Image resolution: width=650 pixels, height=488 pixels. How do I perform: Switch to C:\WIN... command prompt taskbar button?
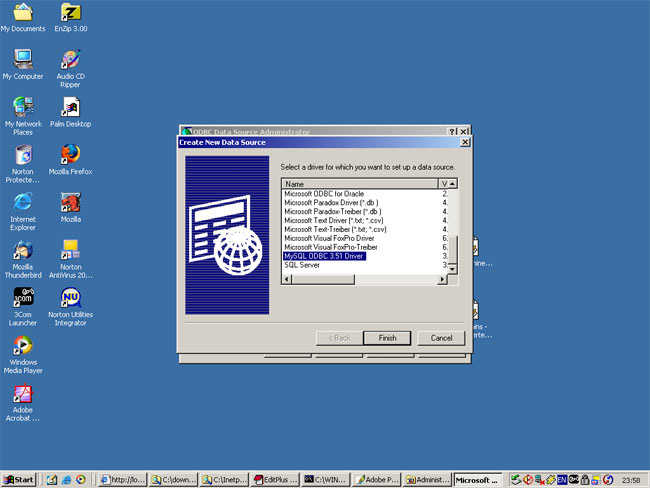coord(326,480)
